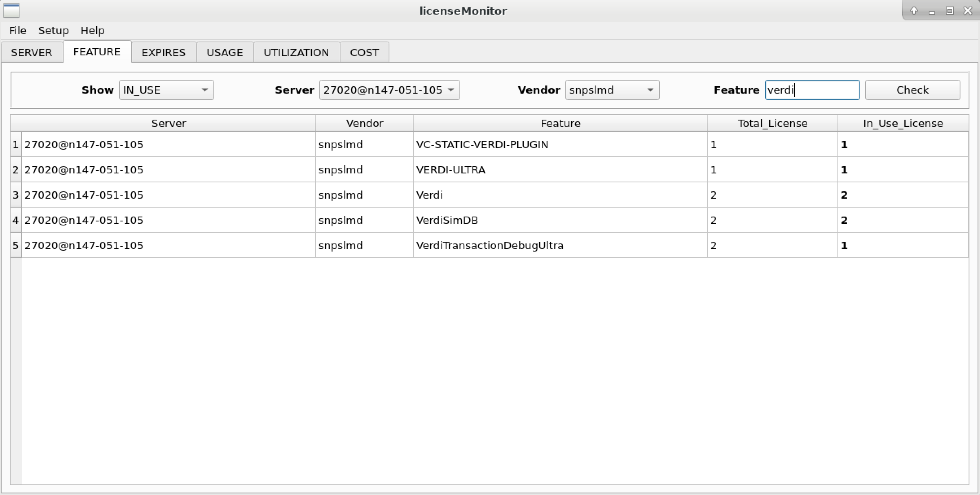980x495 pixels.
Task: Click the server cell in the VERDI-ULTRA row
Action: coord(169,170)
